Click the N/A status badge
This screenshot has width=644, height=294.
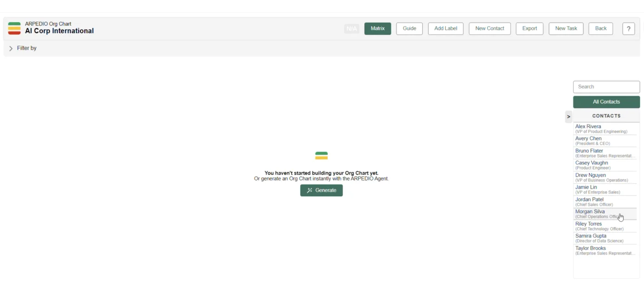tap(351, 28)
